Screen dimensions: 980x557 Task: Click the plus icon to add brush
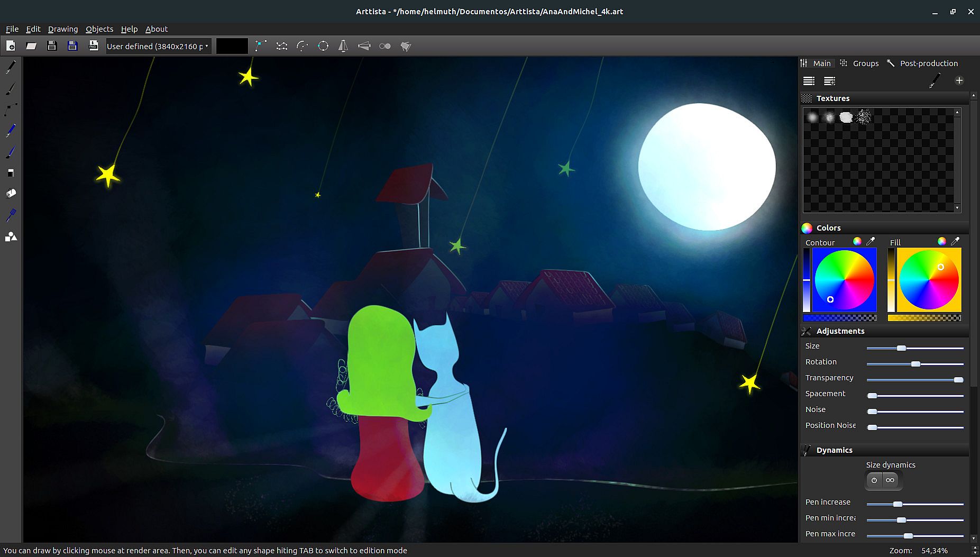point(959,80)
